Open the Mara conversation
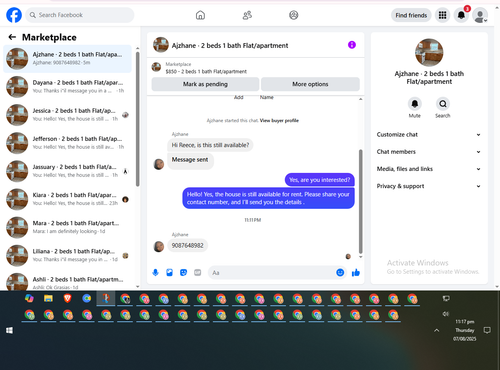The width and height of the screenshot is (500, 370). tap(67, 227)
